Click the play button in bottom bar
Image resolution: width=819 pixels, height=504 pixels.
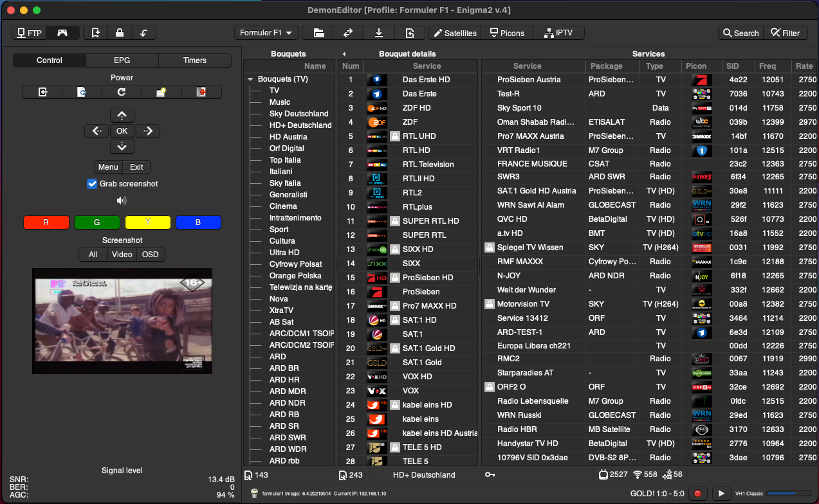click(721, 493)
